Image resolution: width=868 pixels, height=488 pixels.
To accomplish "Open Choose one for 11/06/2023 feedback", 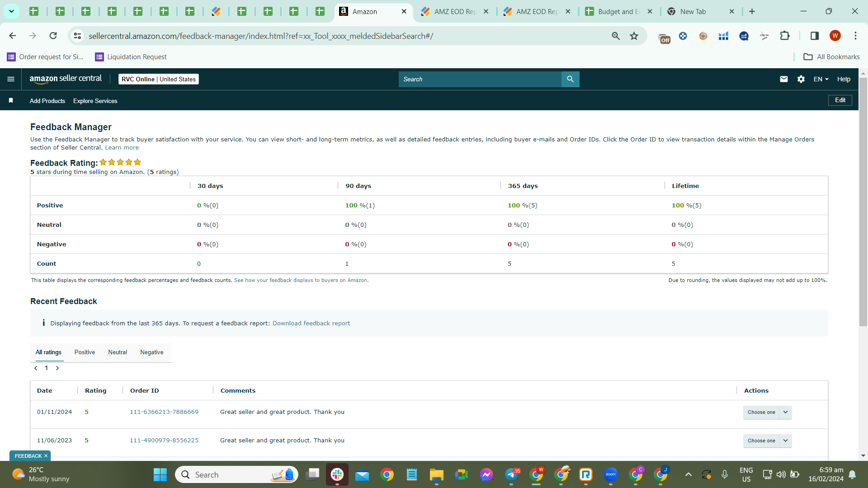I will 761,441.
